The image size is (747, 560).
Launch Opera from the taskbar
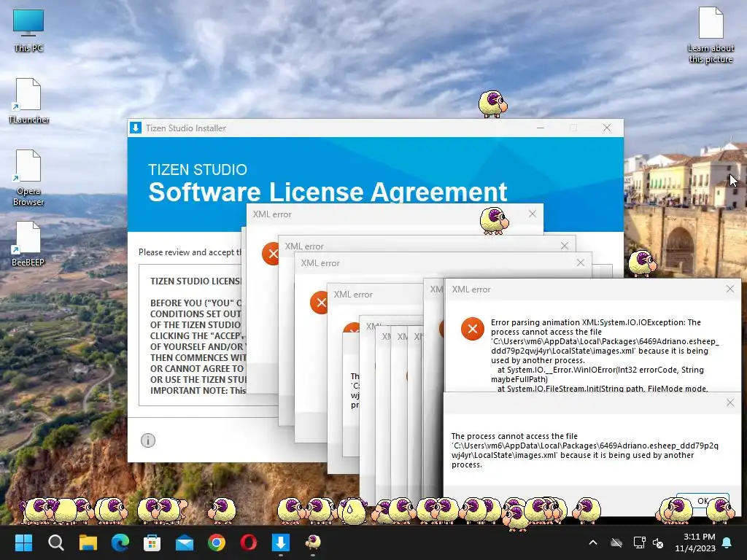point(248,542)
